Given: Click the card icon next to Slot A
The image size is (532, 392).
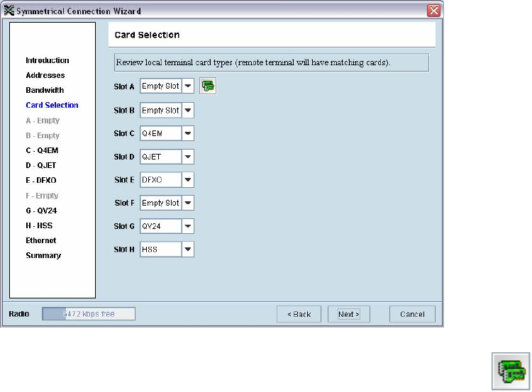Looking at the screenshot, I should pyautogui.click(x=208, y=86).
